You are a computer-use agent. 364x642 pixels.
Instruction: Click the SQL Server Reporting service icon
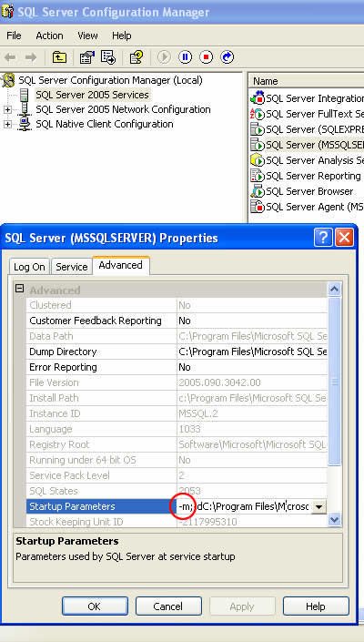point(258,176)
